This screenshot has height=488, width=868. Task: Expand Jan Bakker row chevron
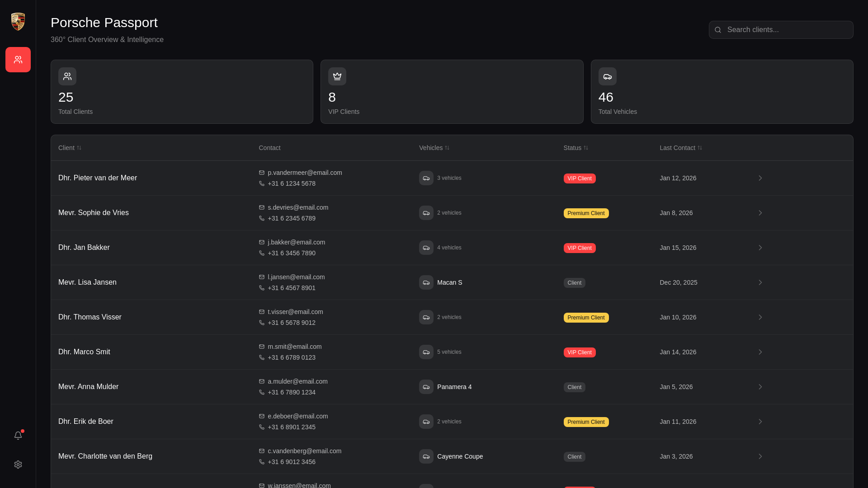pos(760,248)
